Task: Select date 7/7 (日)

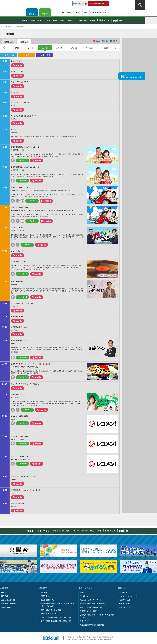Action: pyautogui.click(x=104, y=48)
